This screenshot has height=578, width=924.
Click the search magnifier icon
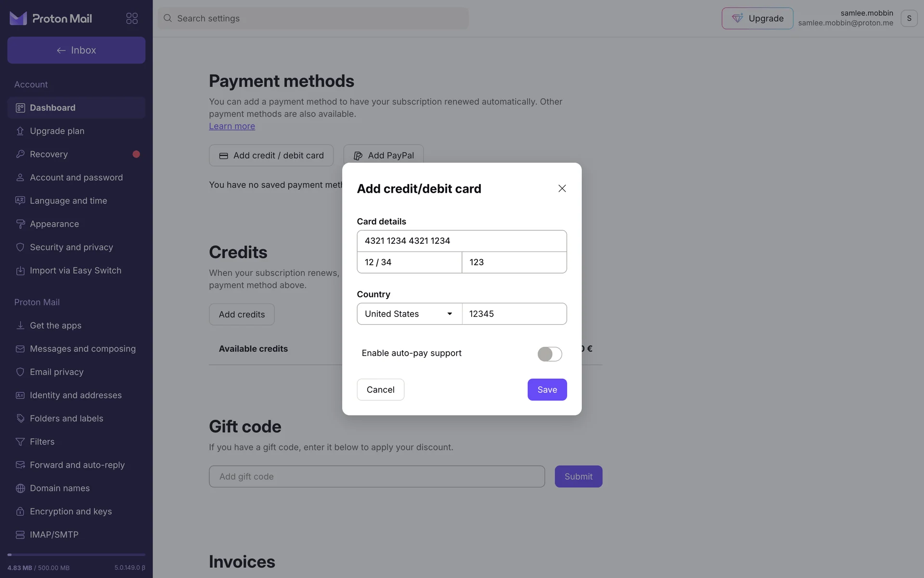(x=167, y=18)
